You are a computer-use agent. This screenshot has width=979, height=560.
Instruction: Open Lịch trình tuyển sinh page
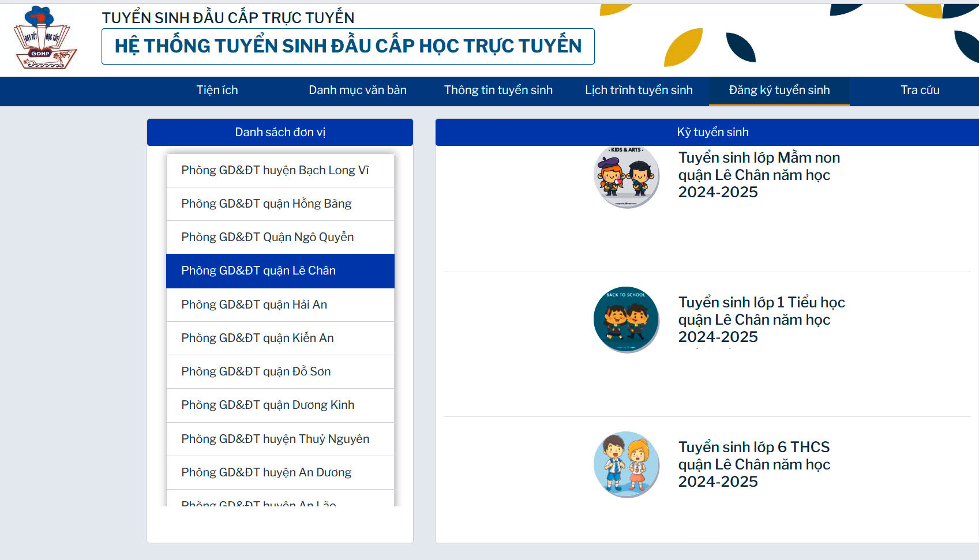pyautogui.click(x=639, y=91)
